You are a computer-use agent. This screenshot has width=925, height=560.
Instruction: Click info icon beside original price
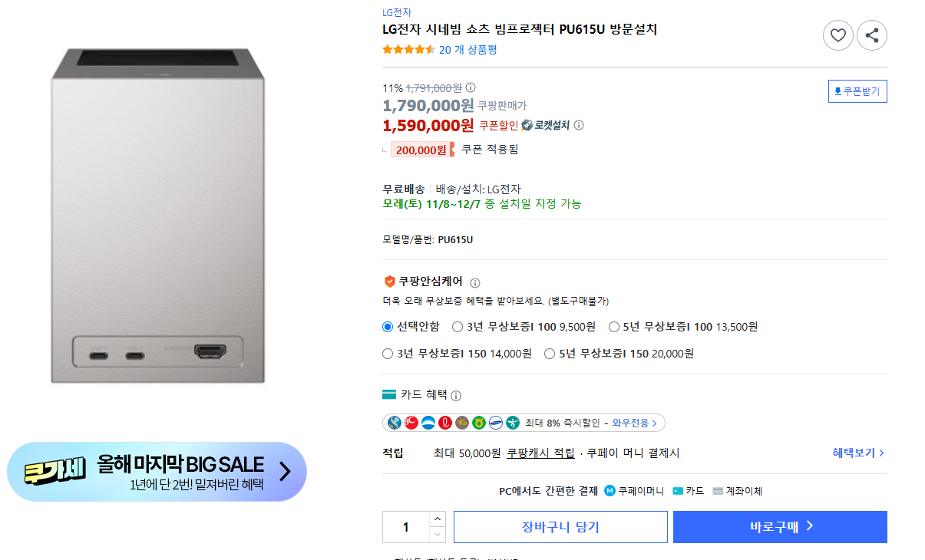point(471,87)
